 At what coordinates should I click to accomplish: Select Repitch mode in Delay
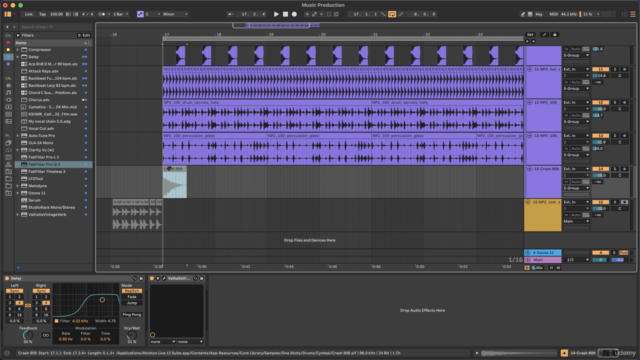coord(132,291)
